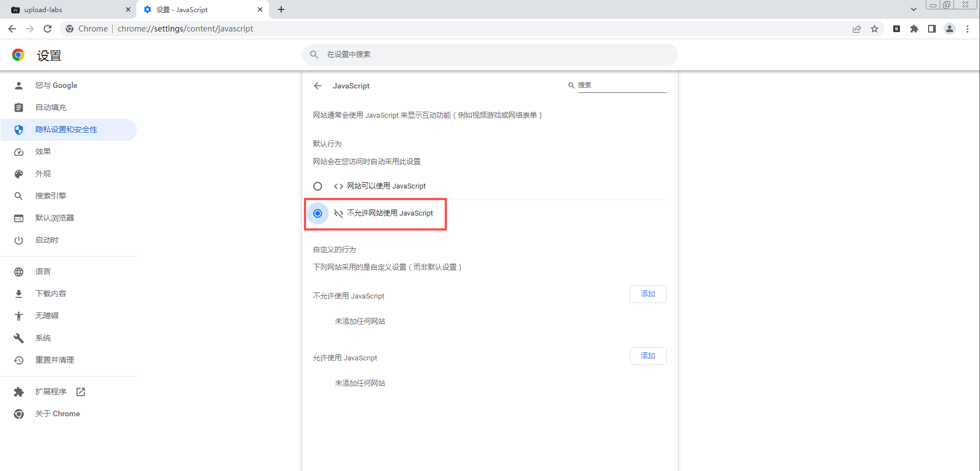This screenshot has width=980, height=471.
Task: Switch to the upload-labs tab
Action: 66,9
